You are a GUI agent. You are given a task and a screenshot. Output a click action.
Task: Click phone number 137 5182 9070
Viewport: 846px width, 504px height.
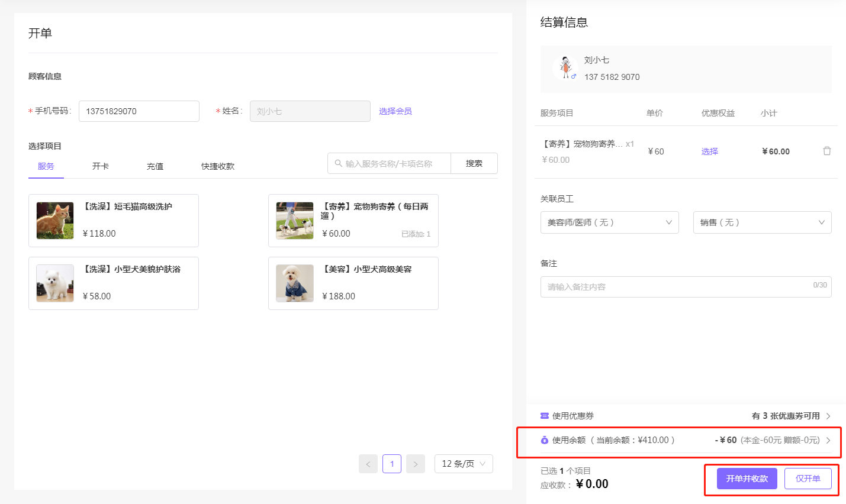pyautogui.click(x=612, y=77)
